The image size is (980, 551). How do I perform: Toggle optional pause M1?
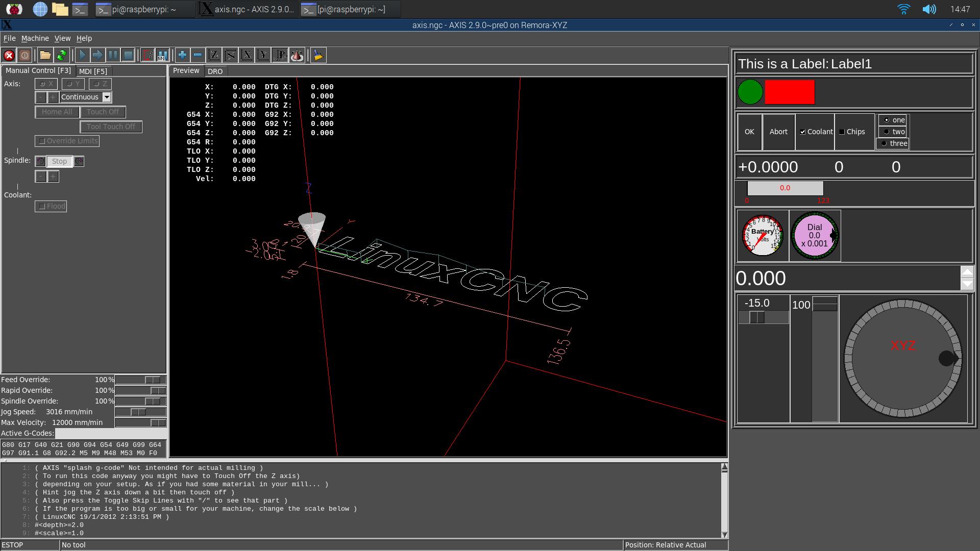(163, 55)
